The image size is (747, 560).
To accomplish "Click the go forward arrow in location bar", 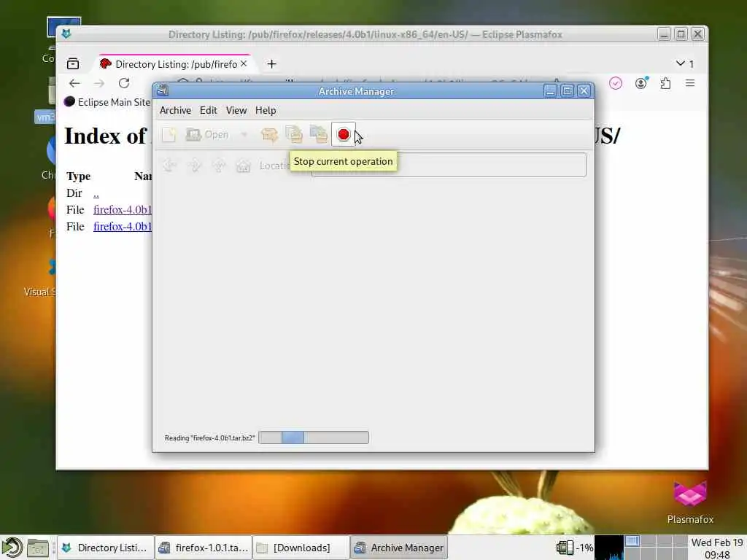I will (x=194, y=166).
